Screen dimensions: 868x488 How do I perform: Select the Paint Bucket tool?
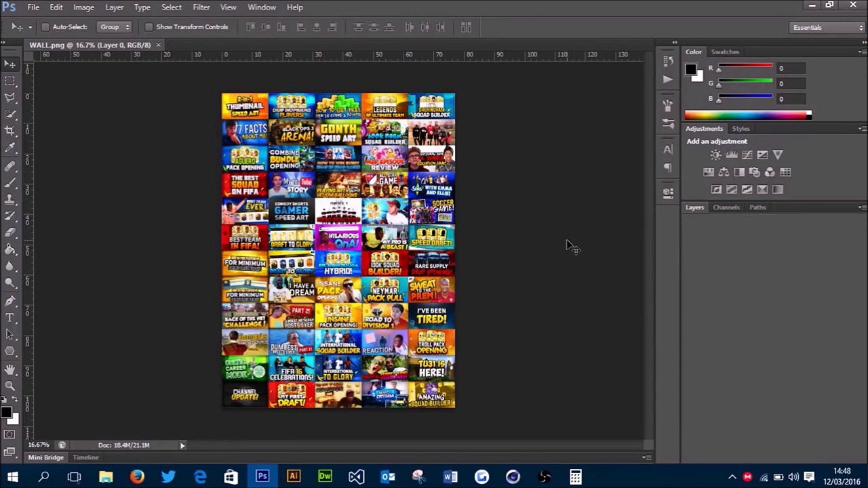pyautogui.click(x=10, y=250)
